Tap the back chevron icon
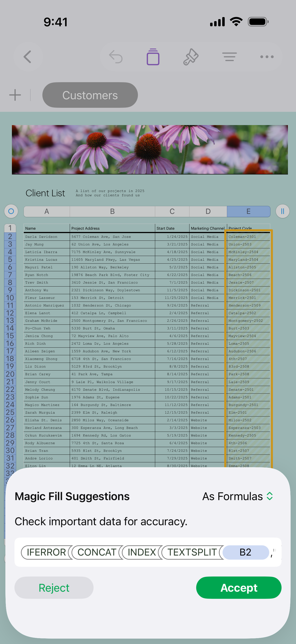 [x=27, y=57]
